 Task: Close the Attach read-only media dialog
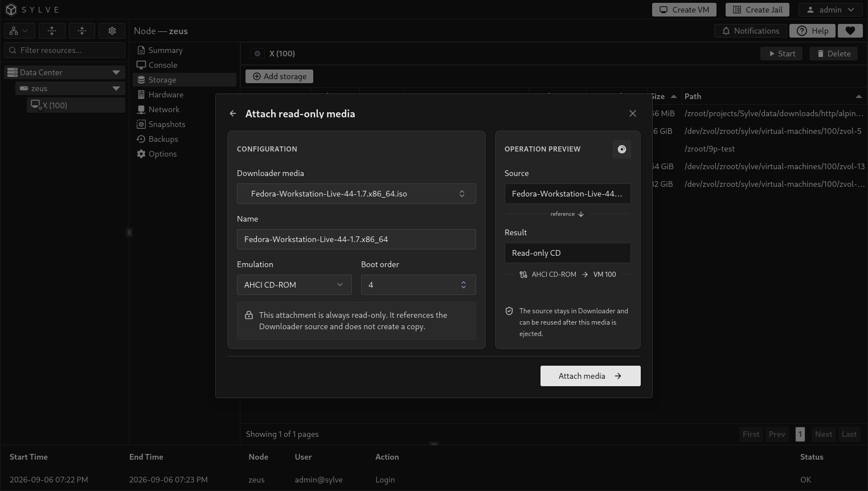tap(633, 113)
